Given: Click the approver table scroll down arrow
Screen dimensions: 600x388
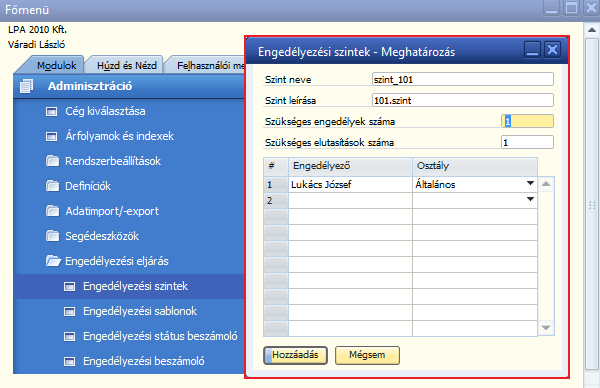Looking at the screenshot, I should tap(546, 328).
